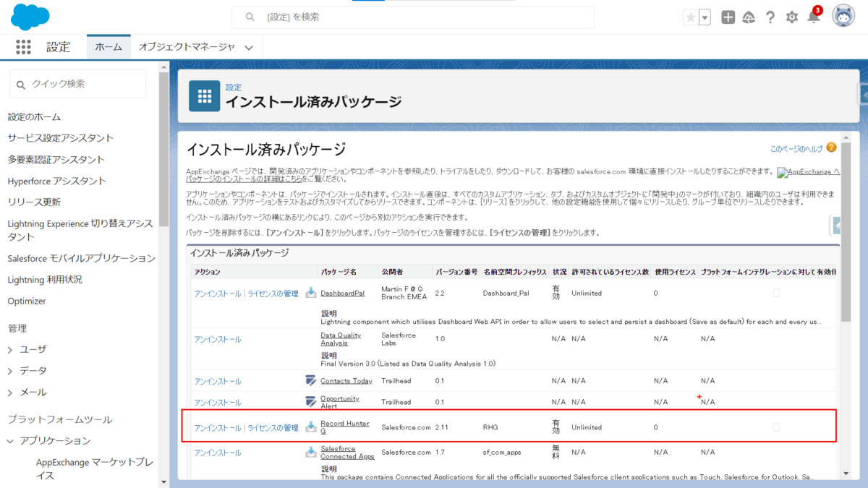868x488 pixels.
Task: Click アンインストール for DashboardPal
Action: pyautogui.click(x=218, y=294)
